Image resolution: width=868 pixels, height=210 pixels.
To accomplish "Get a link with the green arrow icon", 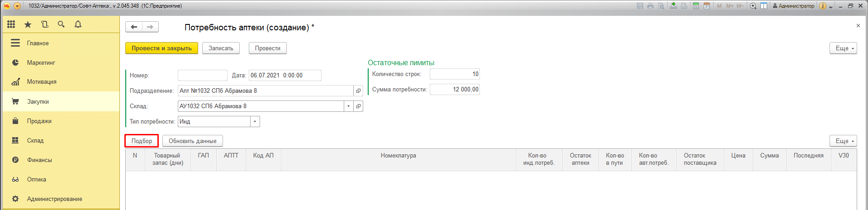I will click(x=674, y=6).
